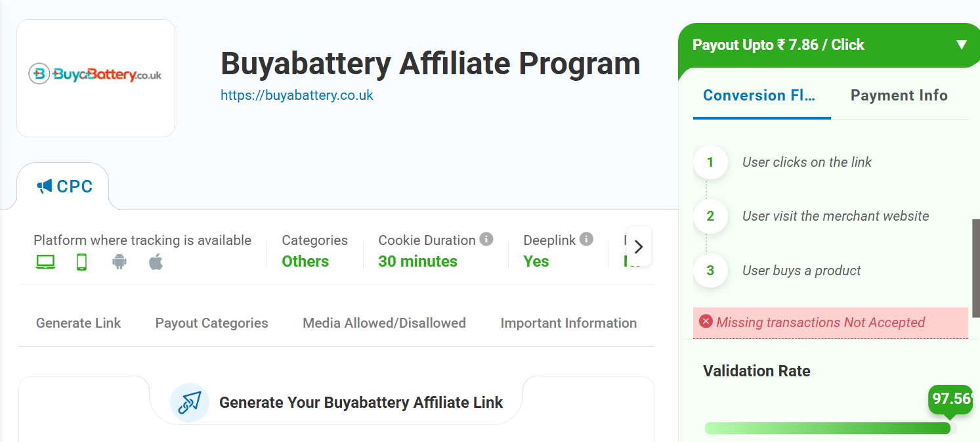Open the Generate Link section

tap(78, 323)
